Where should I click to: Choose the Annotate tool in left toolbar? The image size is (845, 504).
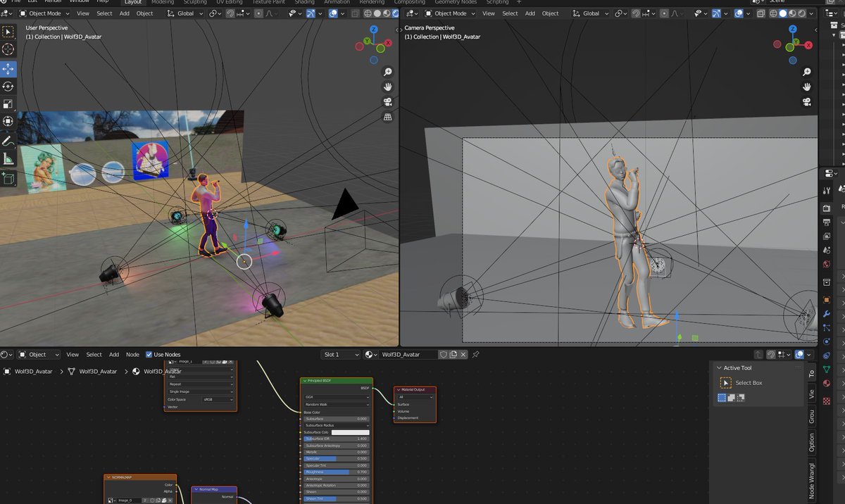8,141
